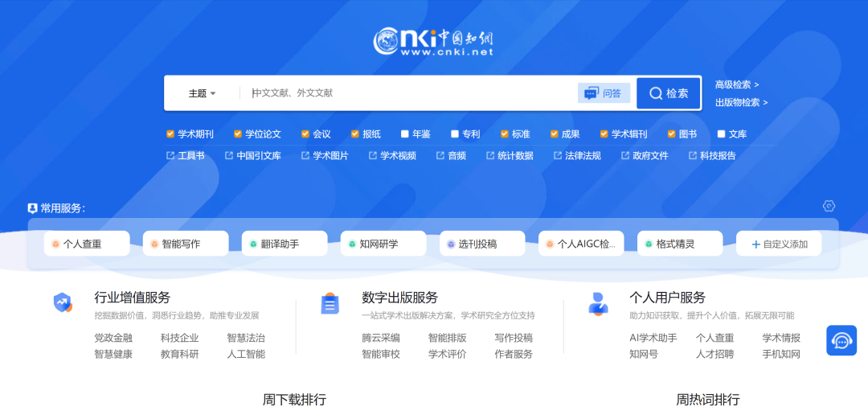
Task: Open the 智慧健康 link
Action: 113,354
